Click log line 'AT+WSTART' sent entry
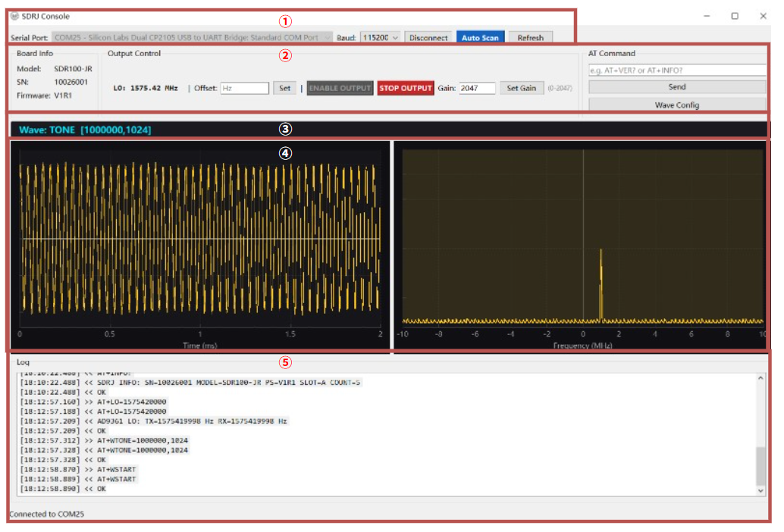This screenshot has height=532, width=784. coord(78,470)
